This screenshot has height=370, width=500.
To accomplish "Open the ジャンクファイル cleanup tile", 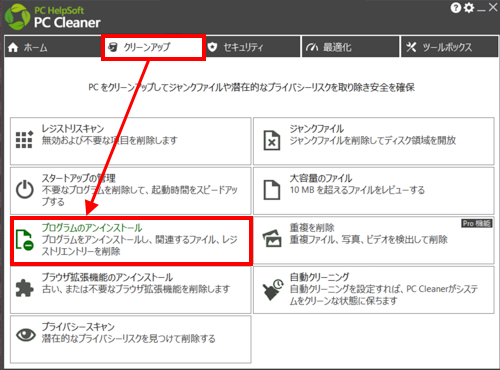I will (374, 141).
